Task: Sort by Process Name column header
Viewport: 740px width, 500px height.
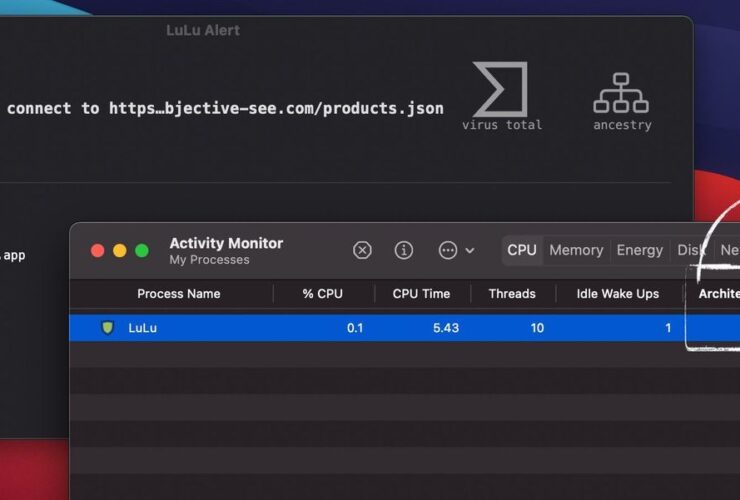Action: pyautogui.click(x=178, y=294)
